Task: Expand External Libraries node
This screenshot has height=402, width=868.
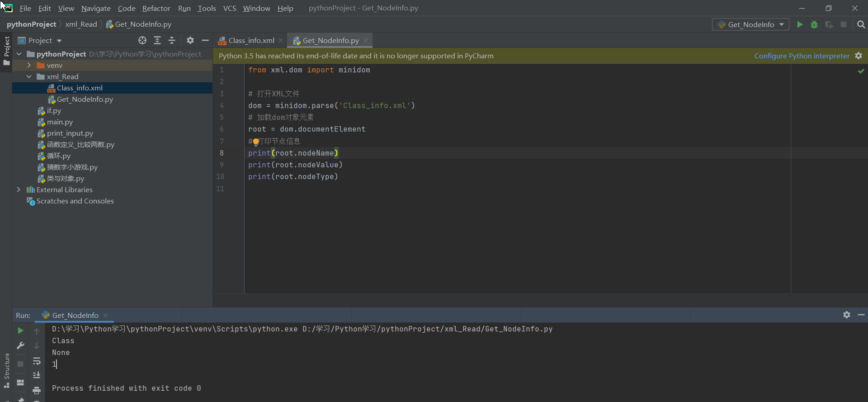Action: 19,189
